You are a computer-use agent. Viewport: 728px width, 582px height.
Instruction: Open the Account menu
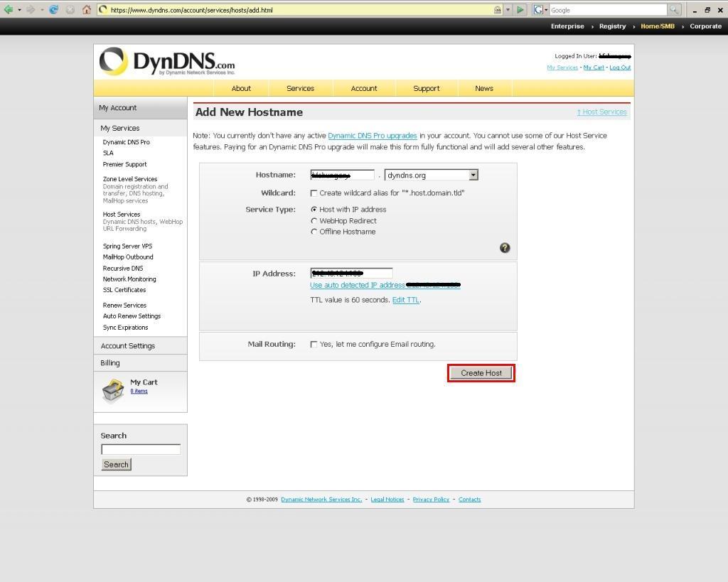[364, 88]
